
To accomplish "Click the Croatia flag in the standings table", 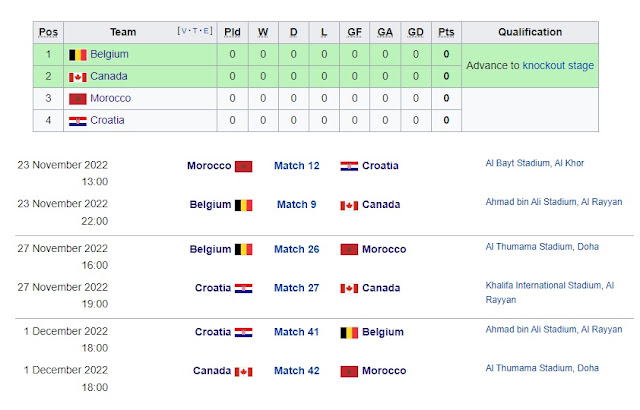I will (77, 120).
